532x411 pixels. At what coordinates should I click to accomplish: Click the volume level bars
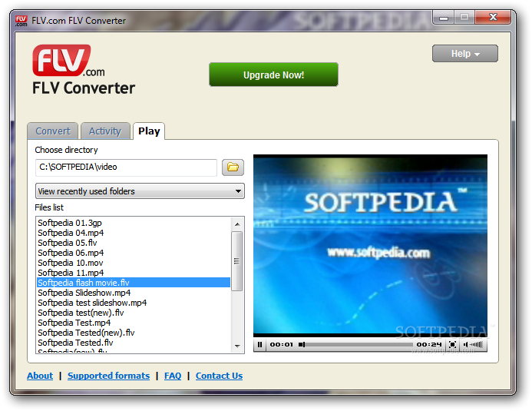pyautogui.click(x=476, y=344)
